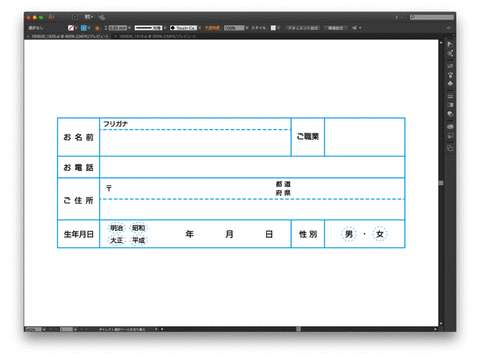Click the ドキュメント設定 button
Viewport: 480px width, 360px height.
pyautogui.click(x=303, y=28)
